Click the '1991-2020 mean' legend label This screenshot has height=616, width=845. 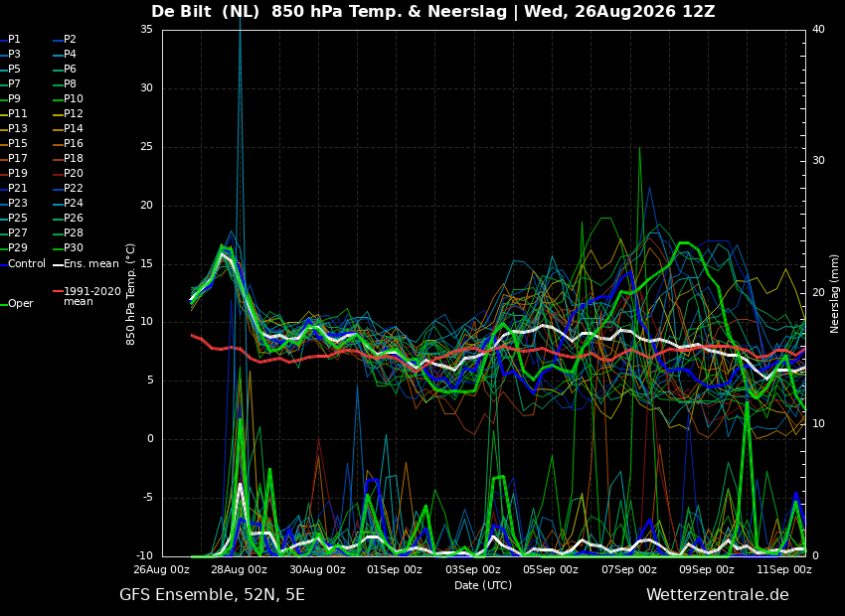coord(92,297)
